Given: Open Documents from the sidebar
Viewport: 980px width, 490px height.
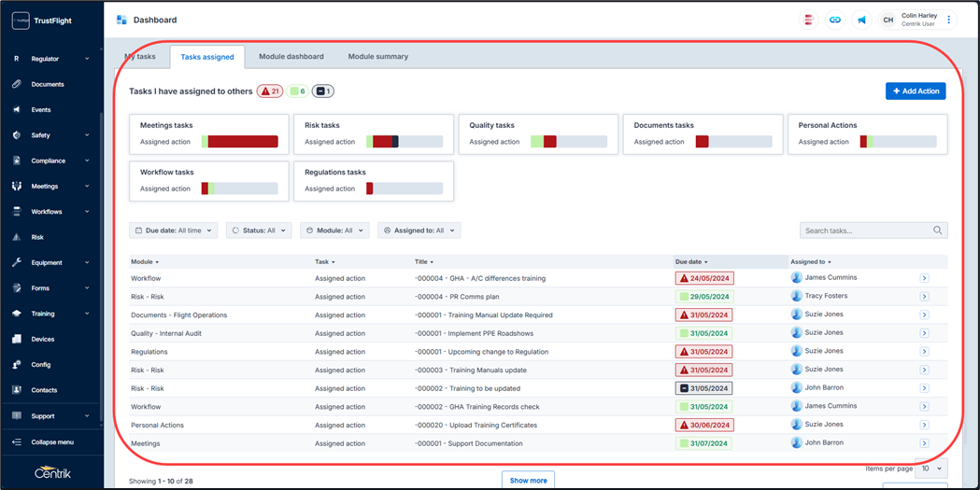Looking at the screenshot, I should (x=47, y=84).
